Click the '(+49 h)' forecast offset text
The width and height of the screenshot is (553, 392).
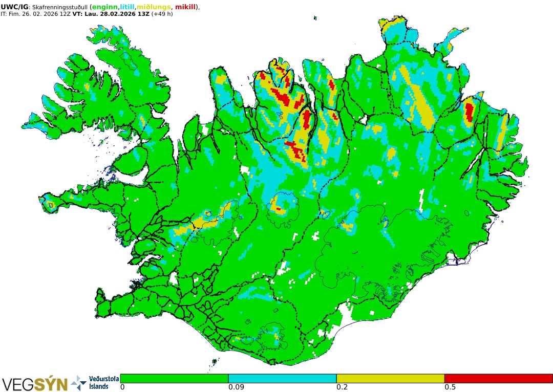[162, 14]
